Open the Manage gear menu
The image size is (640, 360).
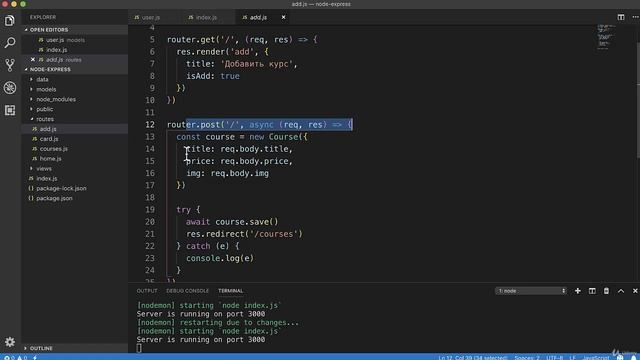click(x=10, y=342)
